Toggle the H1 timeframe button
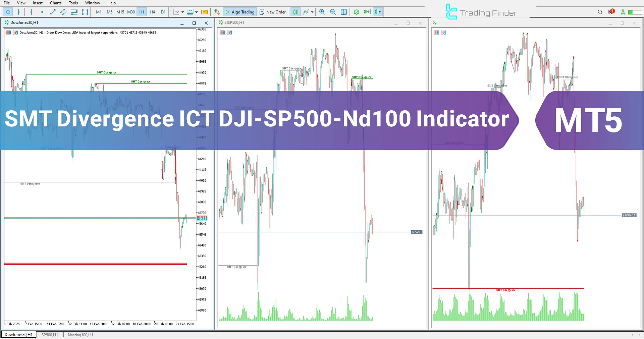The width and height of the screenshot is (644, 339). (x=142, y=12)
